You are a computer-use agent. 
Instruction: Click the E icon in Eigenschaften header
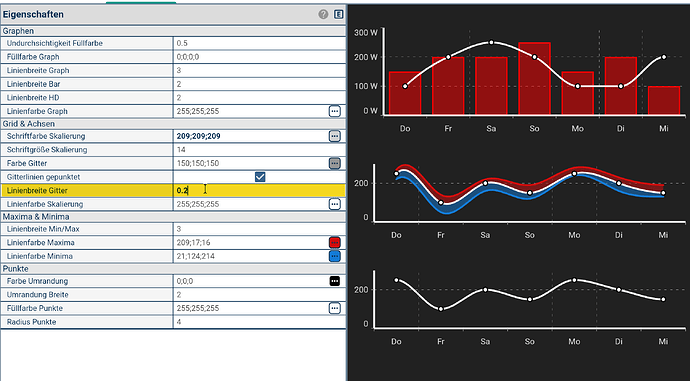pyautogui.click(x=338, y=15)
